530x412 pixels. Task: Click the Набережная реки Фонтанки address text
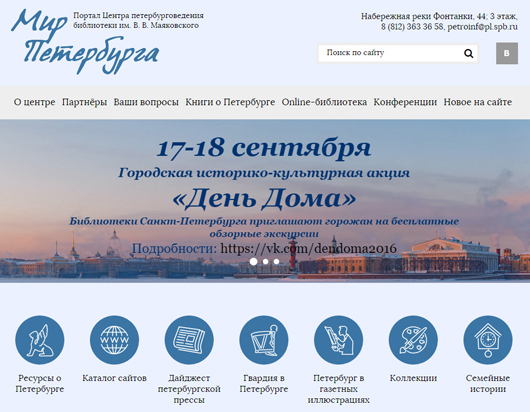[439, 16]
